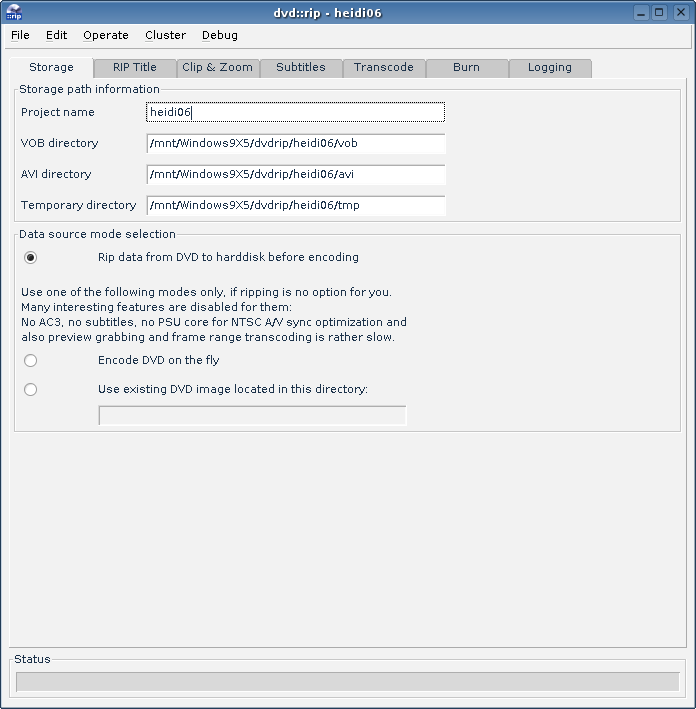The height and width of the screenshot is (709, 696).
Task: Switch to the Logging tab
Action: pyautogui.click(x=549, y=67)
